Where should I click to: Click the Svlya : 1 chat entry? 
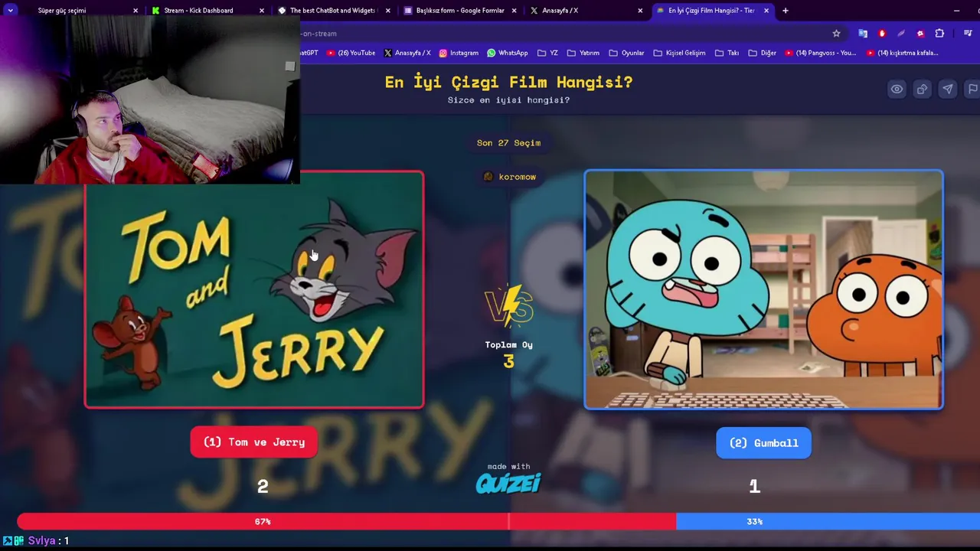(x=36, y=541)
